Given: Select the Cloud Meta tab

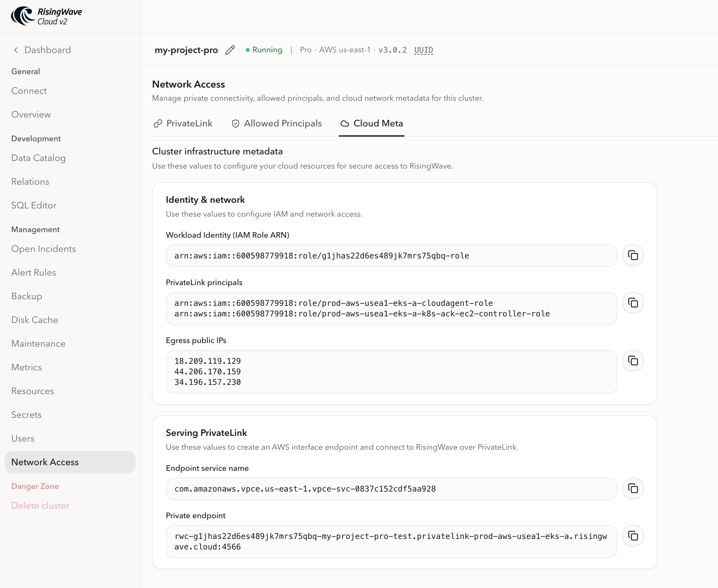Looking at the screenshot, I should [x=372, y=124].
